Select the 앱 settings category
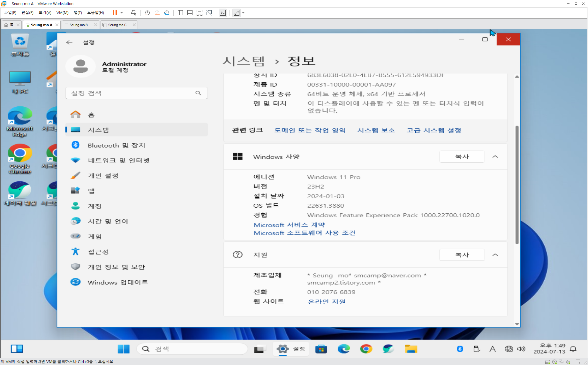Image resolution: width=588 pixels, height=365 pixels. coord(137,191)
